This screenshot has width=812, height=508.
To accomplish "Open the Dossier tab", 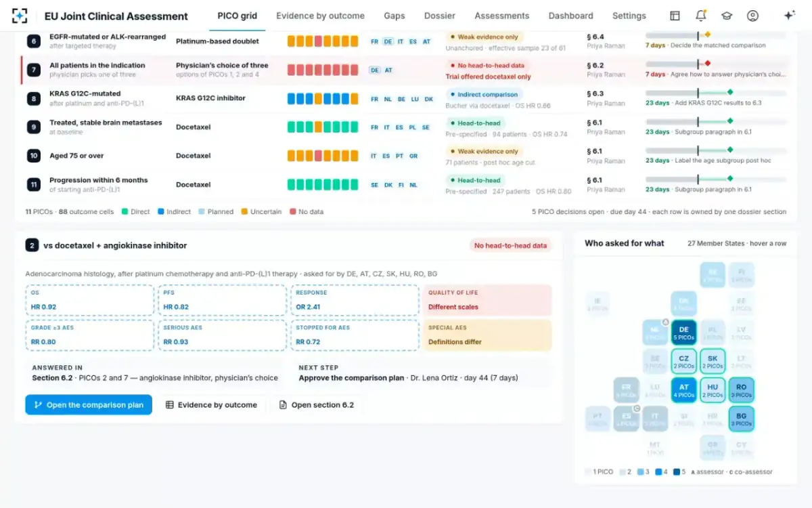I will coord(440,16).
